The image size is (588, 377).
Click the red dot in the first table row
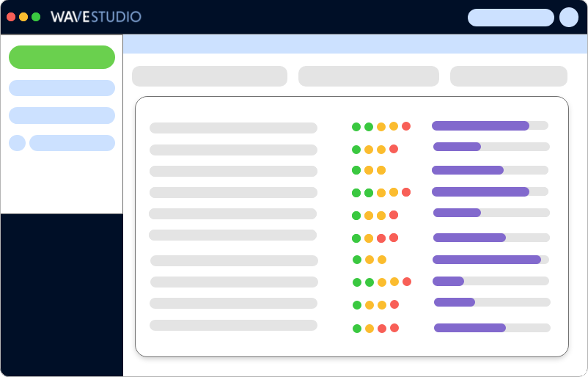pyautogui.click(x=406, y=126)
